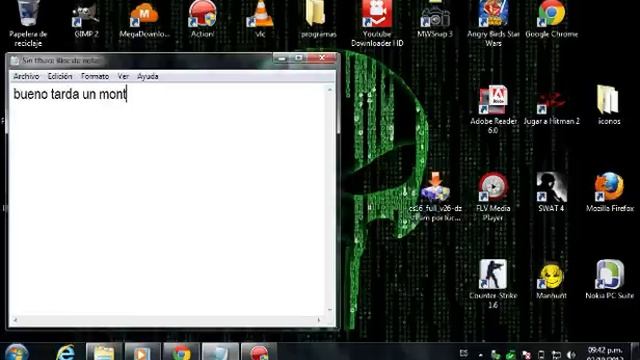This screenshot has height=360, width=640.
Task: Select the Nokia PC Suite shortcut
Action: pyautogui.click(x=609, y=280)
